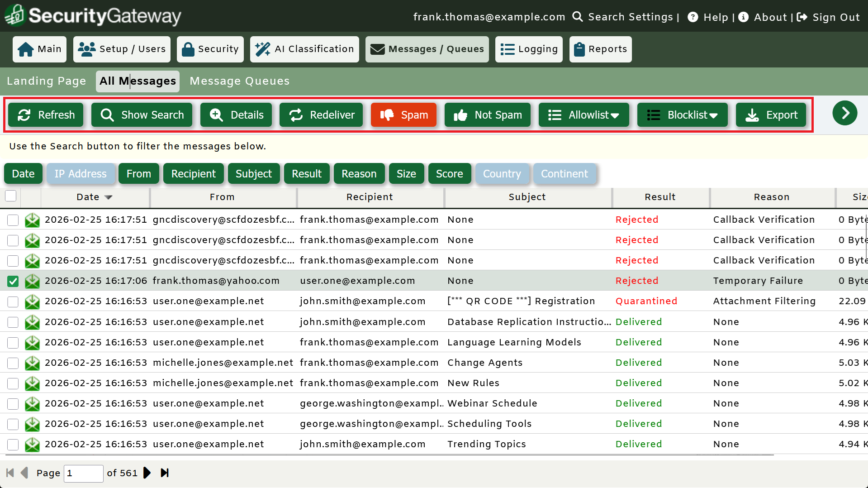This screenshot has height=488, width=868.
Task: Toggle the From column button
Action: pos(139,174)
